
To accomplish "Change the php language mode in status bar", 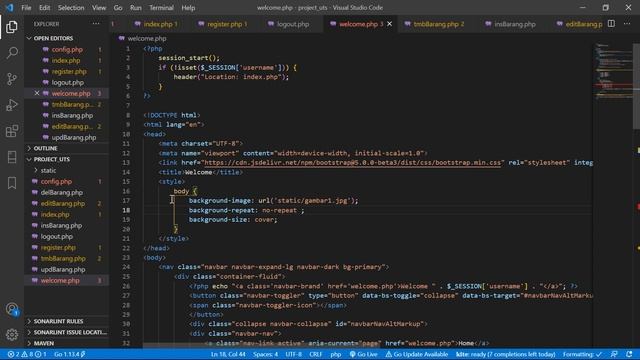I will (x=336, y=354).
